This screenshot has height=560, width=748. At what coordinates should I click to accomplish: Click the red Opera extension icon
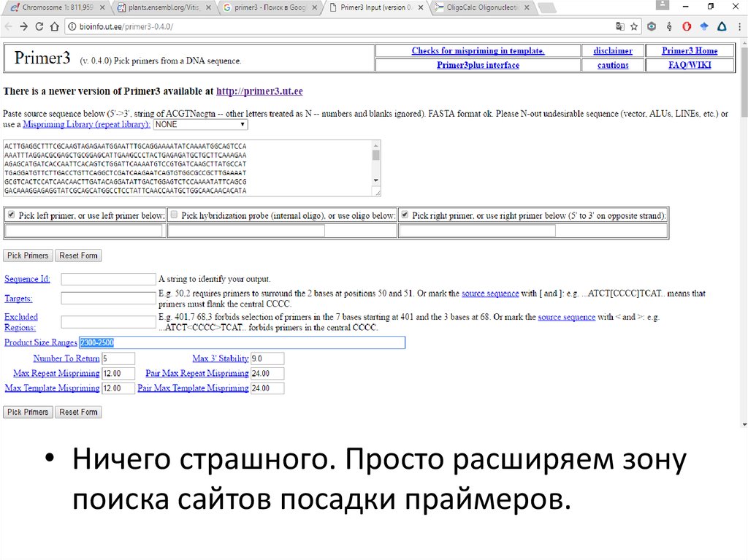pos(687,26)
